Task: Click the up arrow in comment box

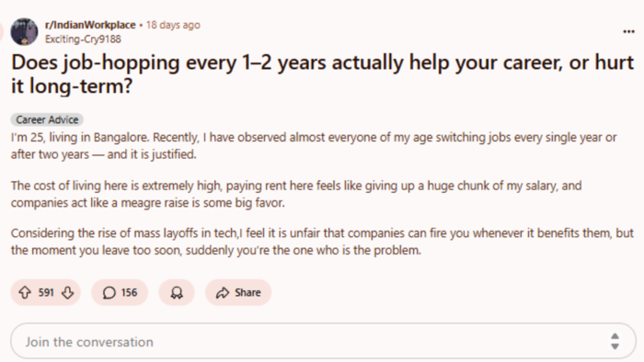Action: (615, 336)
